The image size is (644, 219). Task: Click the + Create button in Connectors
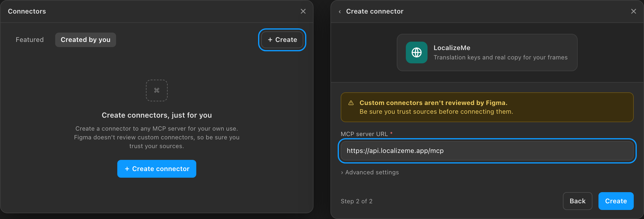[x=282, y=40]
